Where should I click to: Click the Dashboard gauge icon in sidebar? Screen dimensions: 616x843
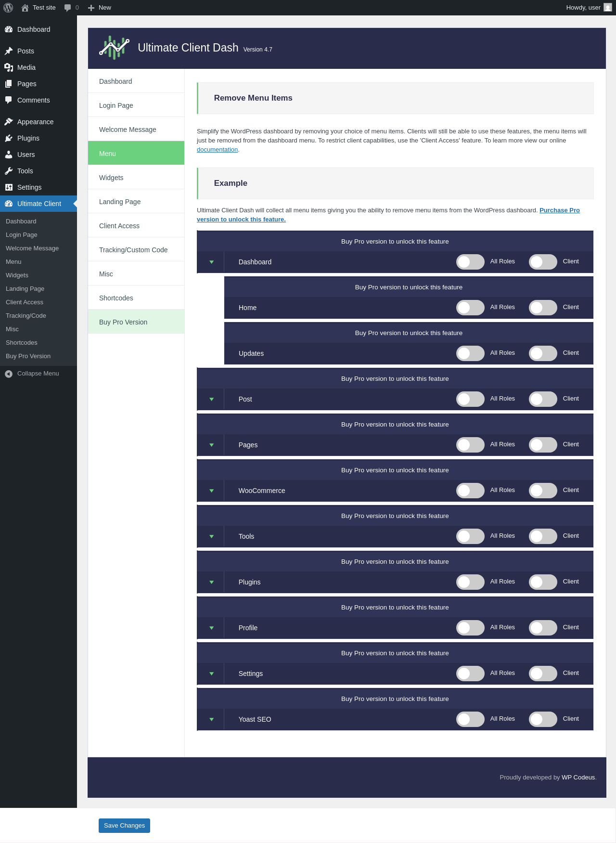[x=9, y=29]
